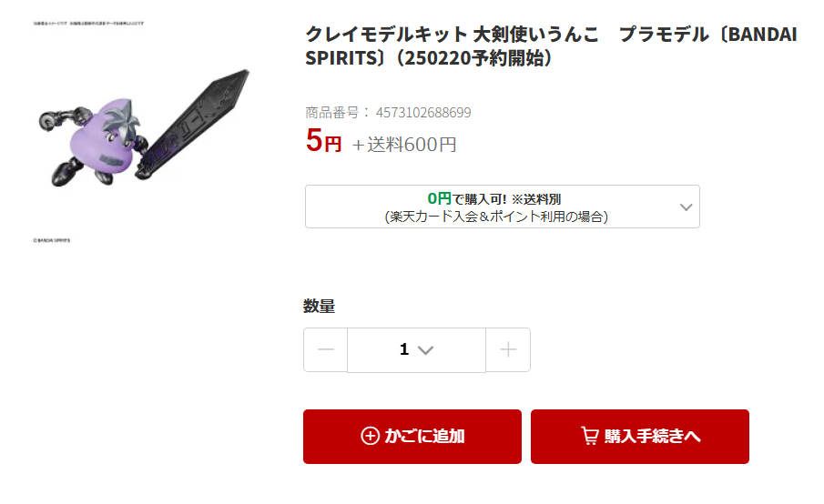Add item to cart via かごに追加

pyautogui.click(x=412, y=437)
